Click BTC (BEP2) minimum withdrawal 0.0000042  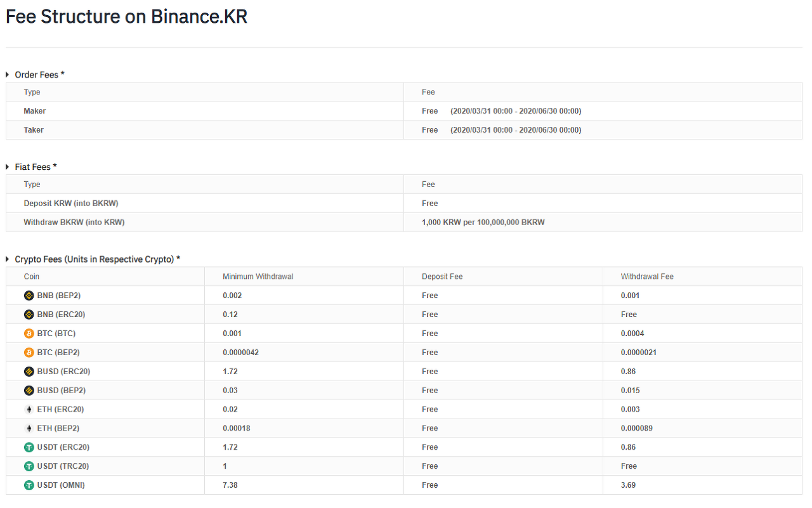point(240,353)
